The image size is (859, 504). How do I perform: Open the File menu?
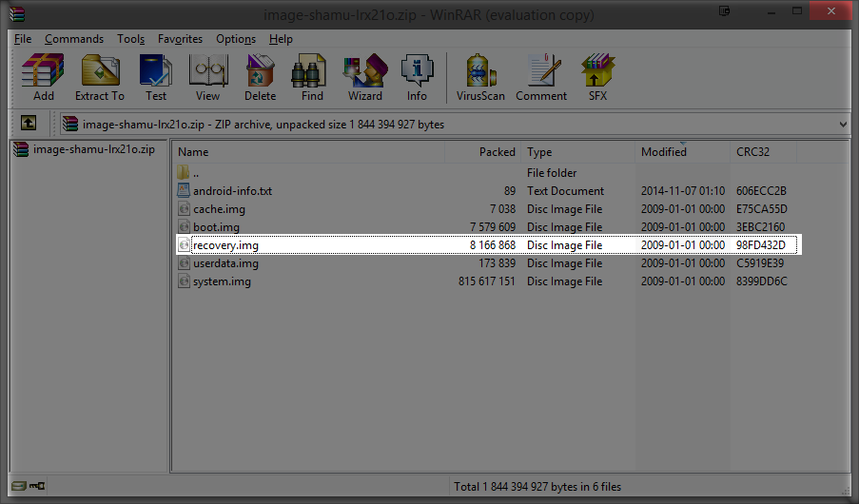point(23,39)
